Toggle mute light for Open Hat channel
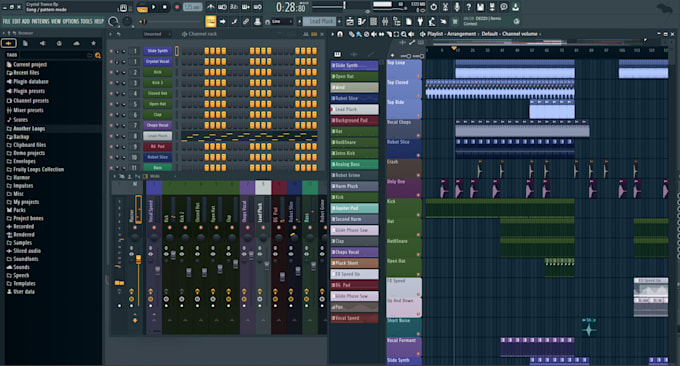 pos(111,104)
